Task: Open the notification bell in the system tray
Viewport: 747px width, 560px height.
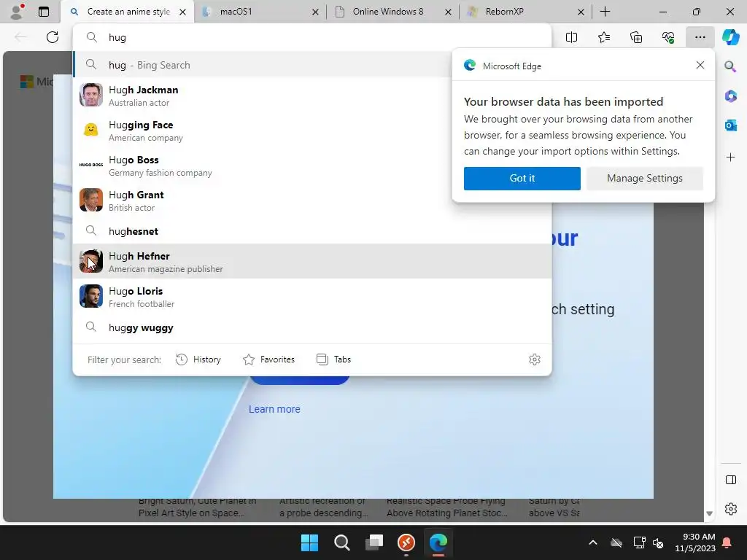Action: point(727,542)
